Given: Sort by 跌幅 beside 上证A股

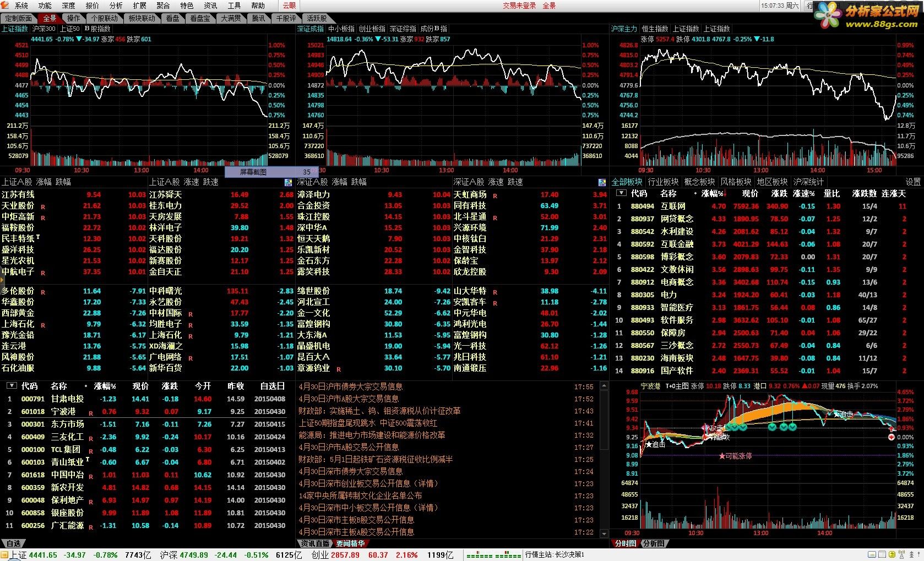Looking at the screenshot, I should click(x=63, y=182).
